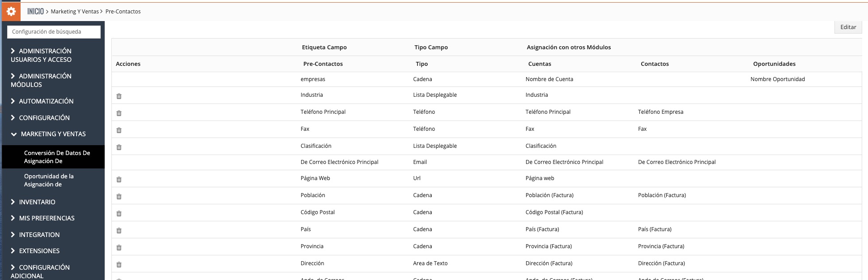Remove the País mapping row
This screenshot has height=280, width=868.
coord(119,230)
